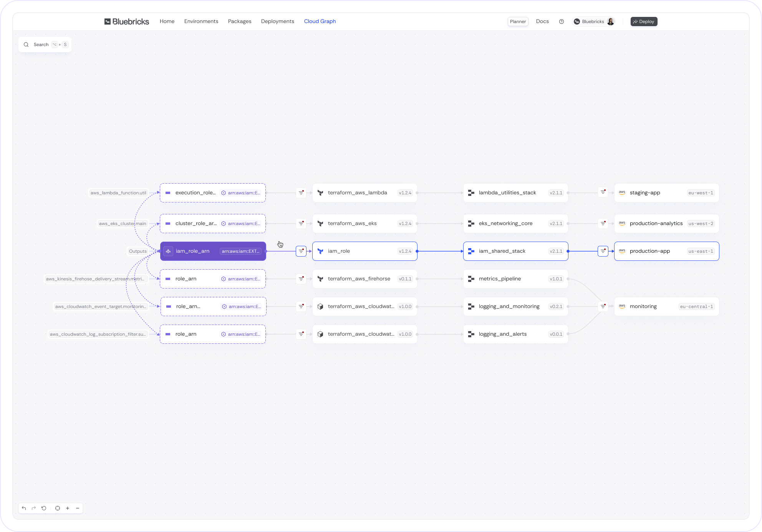762x532 pixels.
Task: Click the filter icon before production-app node
Action: coord(603,251)
